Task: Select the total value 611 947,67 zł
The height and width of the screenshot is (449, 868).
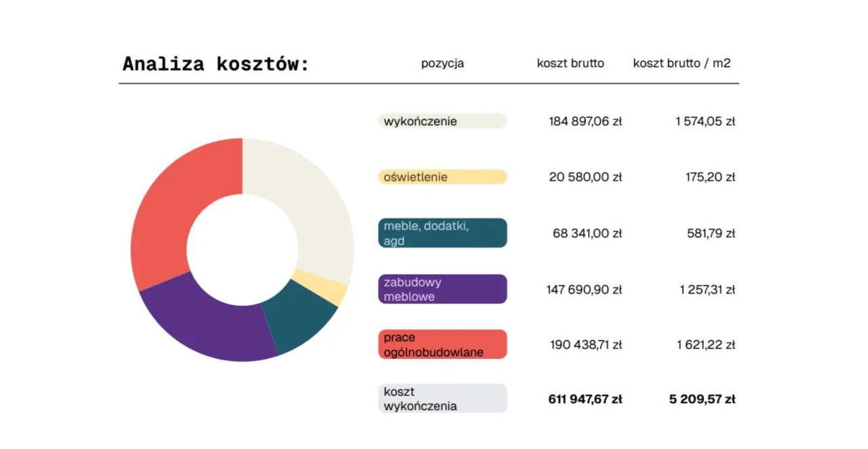Action: coord(585,399)
